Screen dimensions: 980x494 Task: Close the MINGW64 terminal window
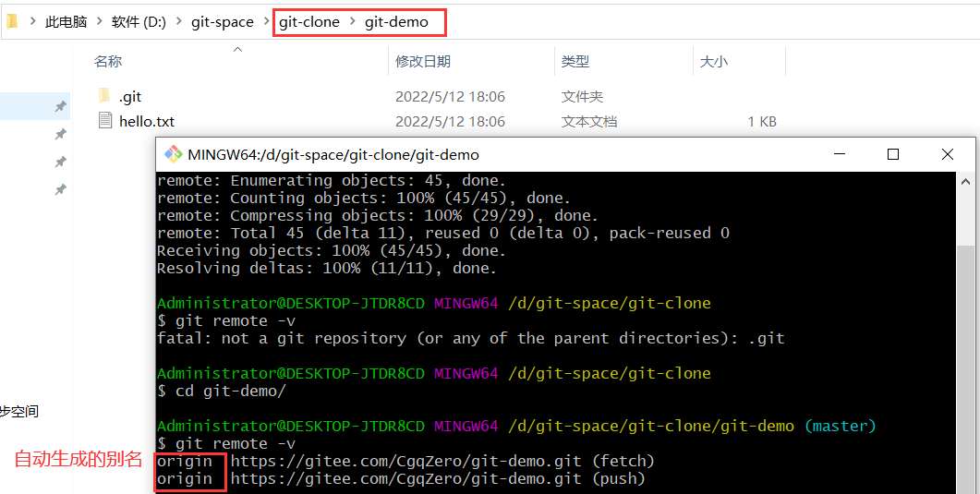[x=947, y=153]
